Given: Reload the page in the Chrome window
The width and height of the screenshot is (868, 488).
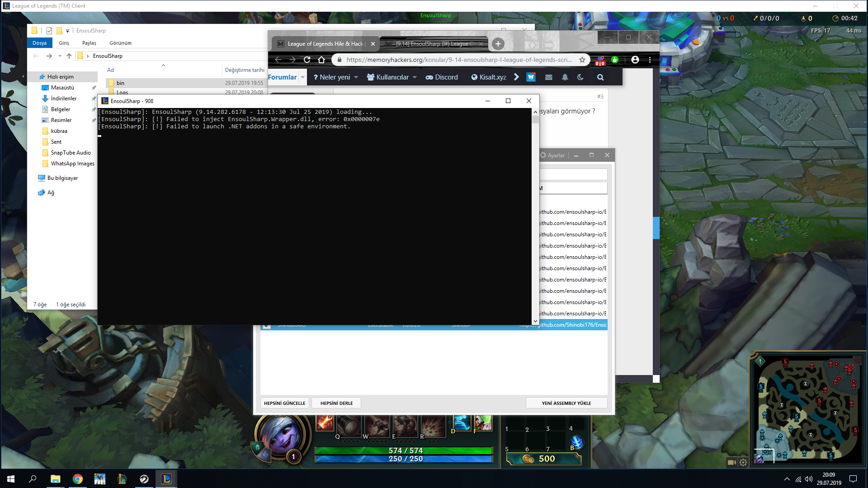Looking at the screenshot, I should pos(307,60).
